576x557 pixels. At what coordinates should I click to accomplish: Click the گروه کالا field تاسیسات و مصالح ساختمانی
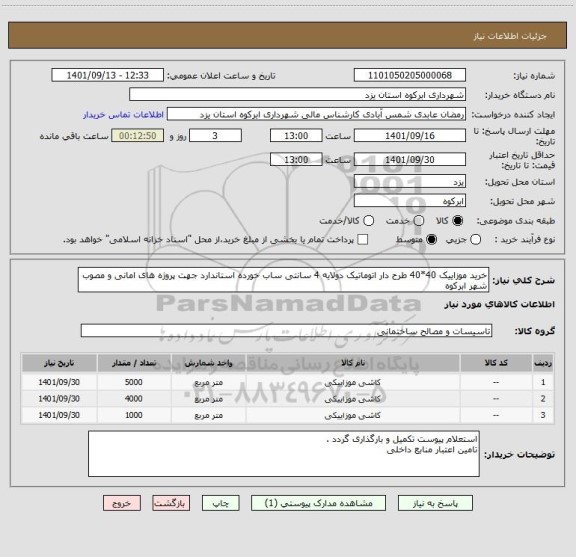pyautogui.click(x=287, y=331)
